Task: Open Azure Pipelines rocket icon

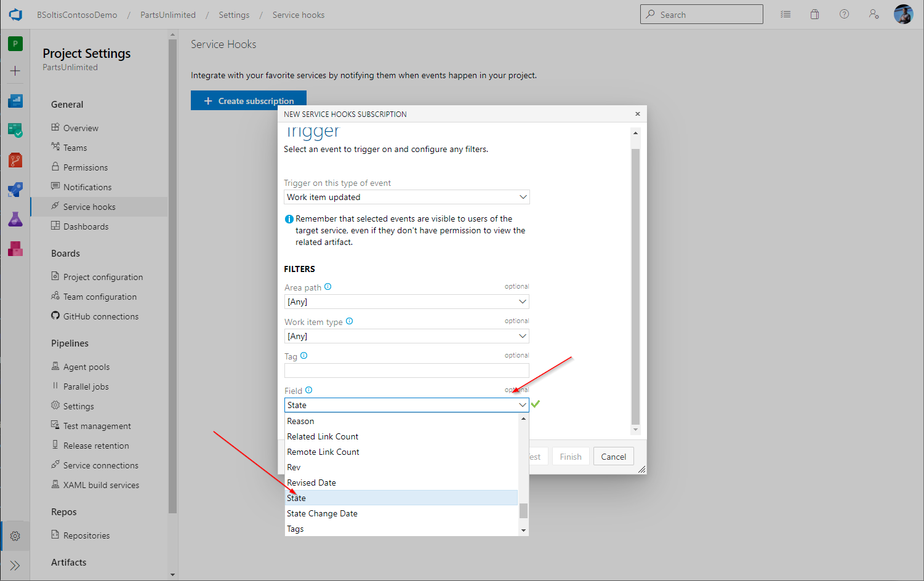Action: click(15, 190)
